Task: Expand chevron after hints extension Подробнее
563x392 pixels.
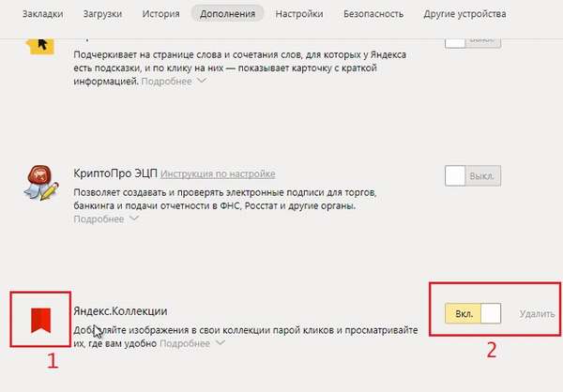Action: tap(202, 81)
